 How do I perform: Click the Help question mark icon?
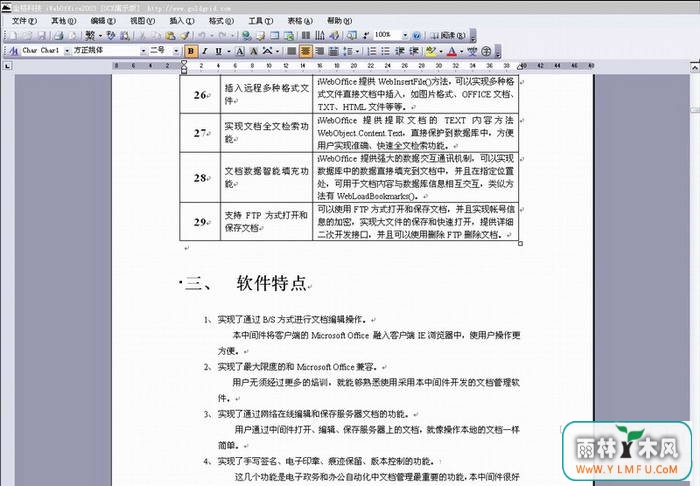point(417,36)
